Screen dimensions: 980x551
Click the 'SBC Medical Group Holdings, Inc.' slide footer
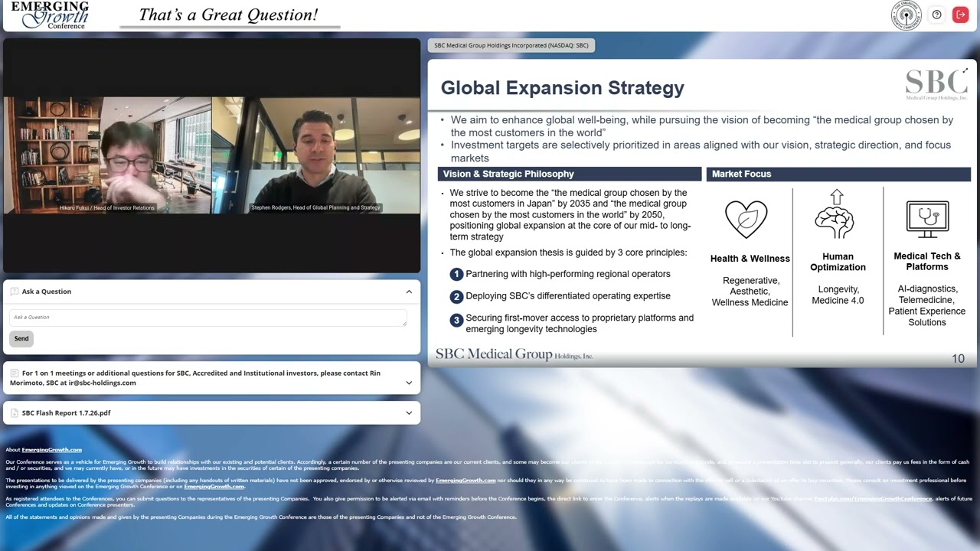tap(514, 354)
